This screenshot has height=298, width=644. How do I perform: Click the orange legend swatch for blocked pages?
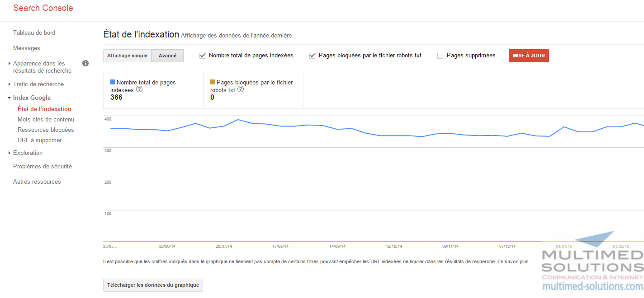(213, 82)
